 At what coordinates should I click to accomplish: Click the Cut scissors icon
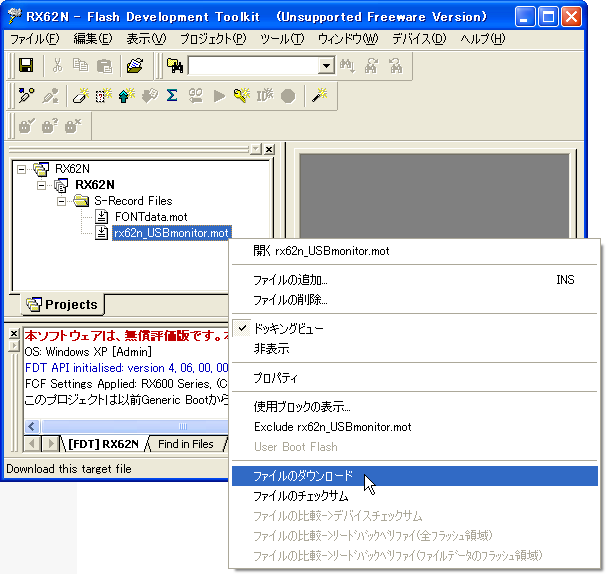click(57, 65)
